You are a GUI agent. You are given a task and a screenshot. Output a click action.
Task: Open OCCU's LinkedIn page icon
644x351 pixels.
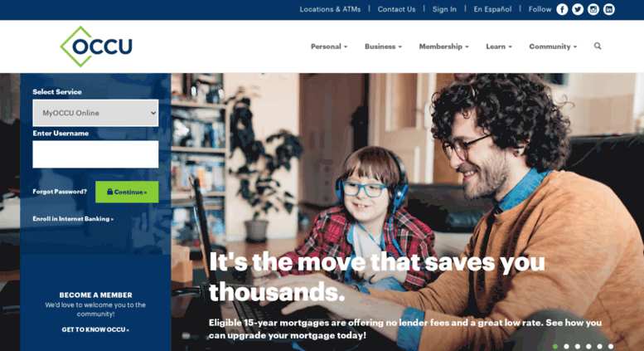point(608,9)
